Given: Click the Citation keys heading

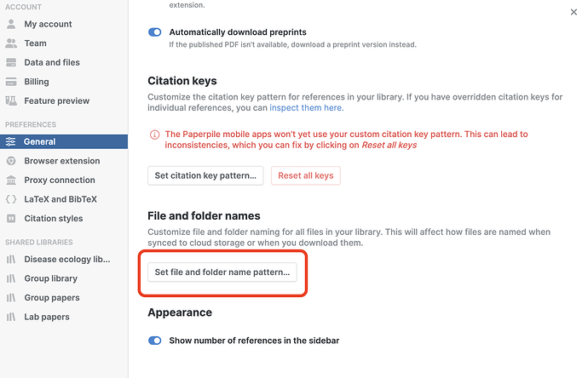Looking at the screenshot, I should tap(182, 81).
